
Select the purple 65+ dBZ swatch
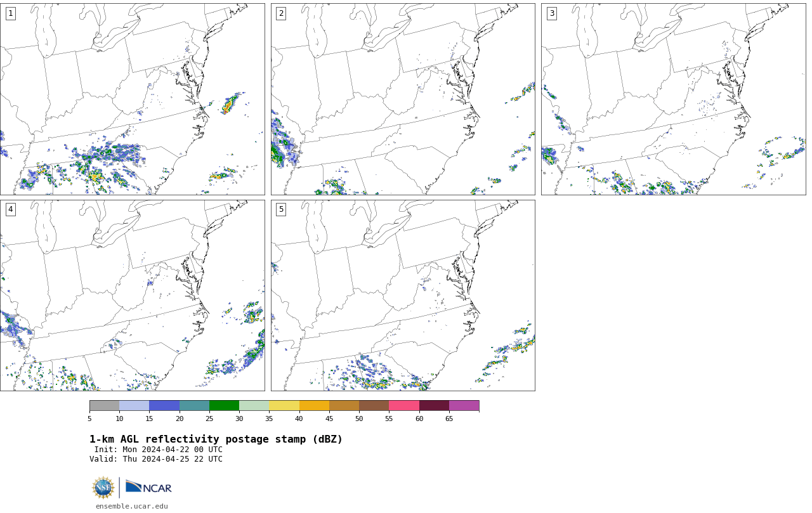(464, 406)
